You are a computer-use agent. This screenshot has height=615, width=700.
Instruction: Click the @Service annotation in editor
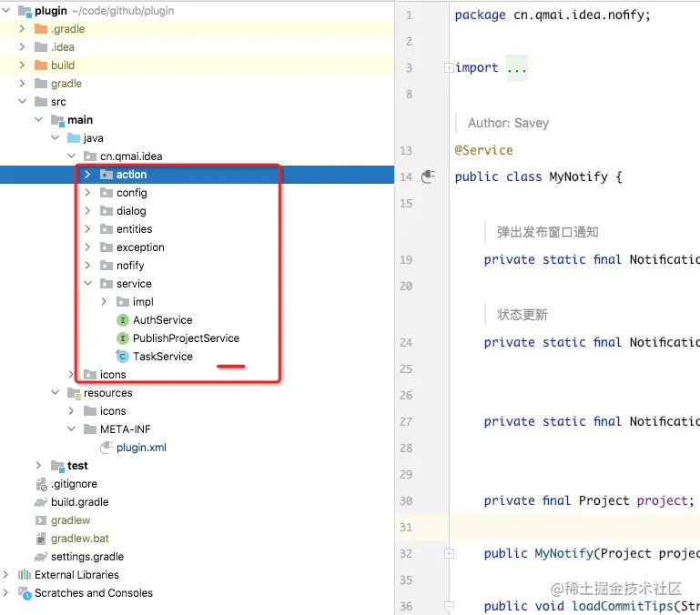[483, 150]
